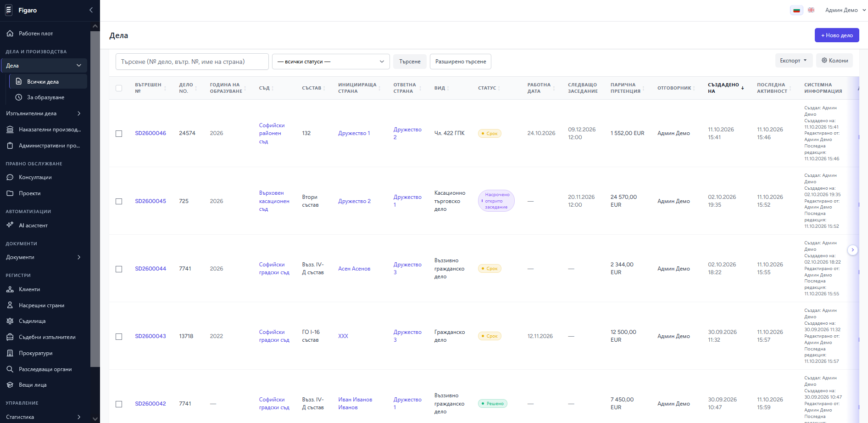Open Съдебни изпълнители briefcase icon

click(10, 337)
